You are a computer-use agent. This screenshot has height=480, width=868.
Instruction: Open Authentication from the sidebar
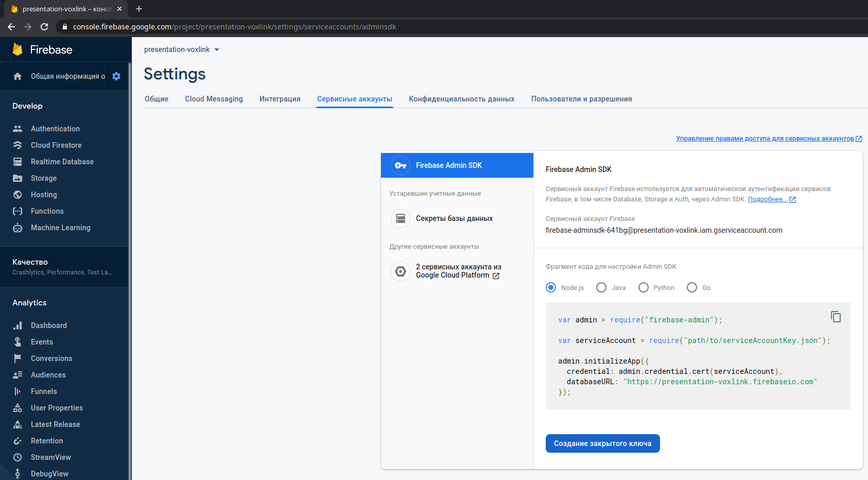(x=55, y=129)
